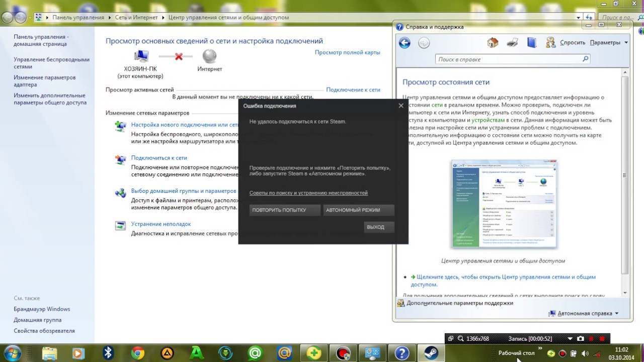Click the Help window forward arrow

(424, 43)
